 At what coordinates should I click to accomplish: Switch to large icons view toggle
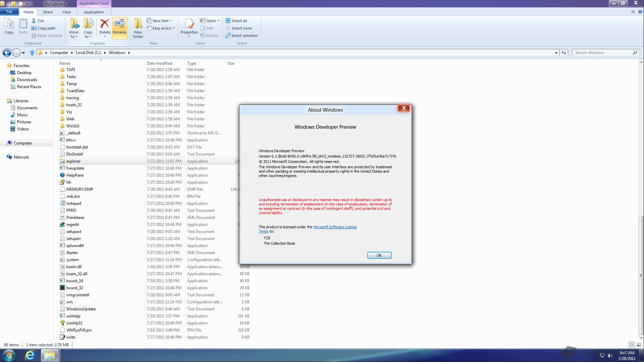point(639,345)
